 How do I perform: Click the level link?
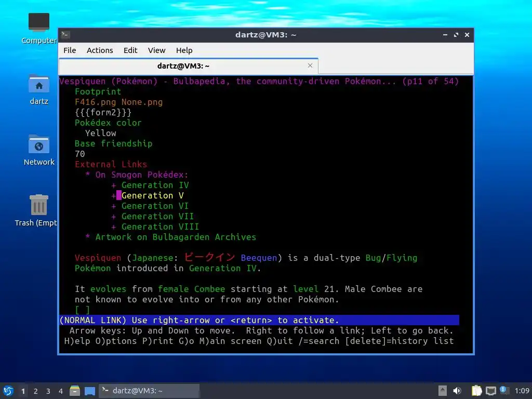(305, 289)
